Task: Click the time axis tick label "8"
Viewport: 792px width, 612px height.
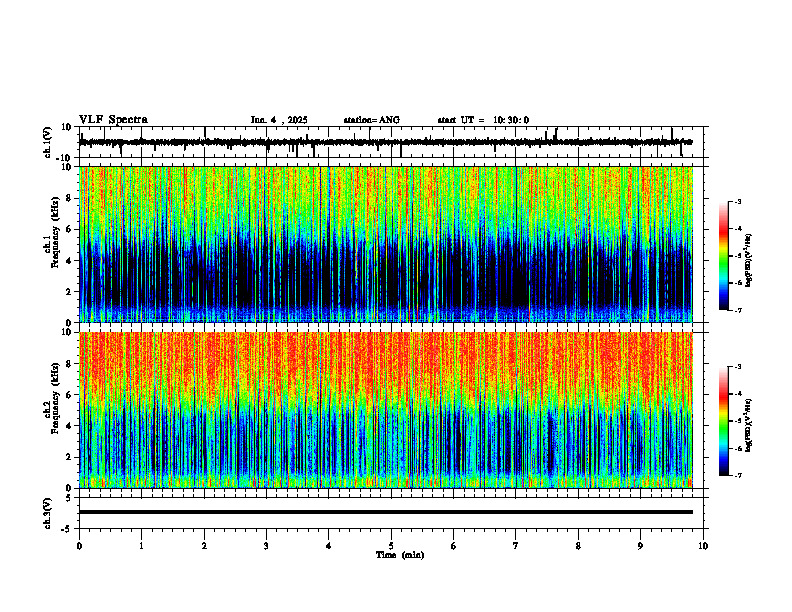Action: [x=578, y=546]
